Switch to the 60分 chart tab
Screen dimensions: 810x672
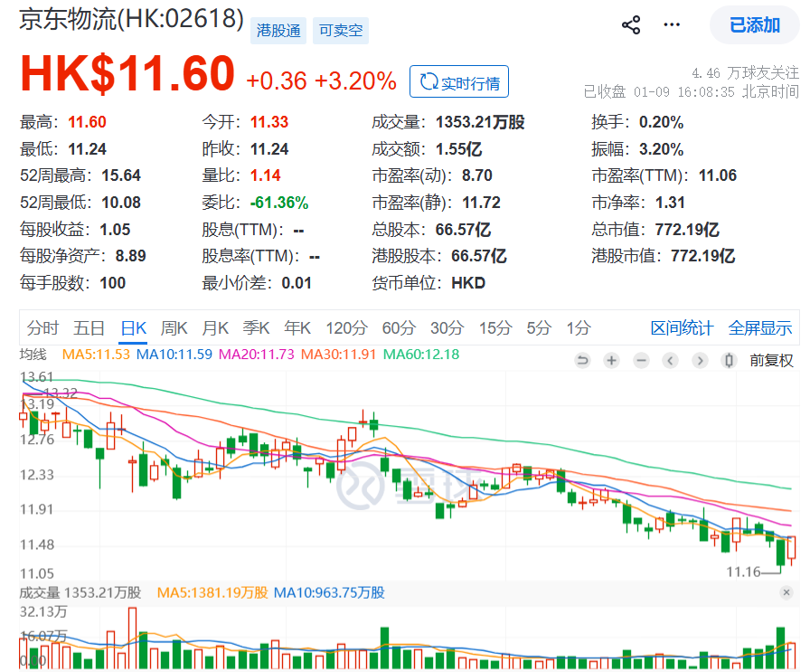[x=399, y=327]
